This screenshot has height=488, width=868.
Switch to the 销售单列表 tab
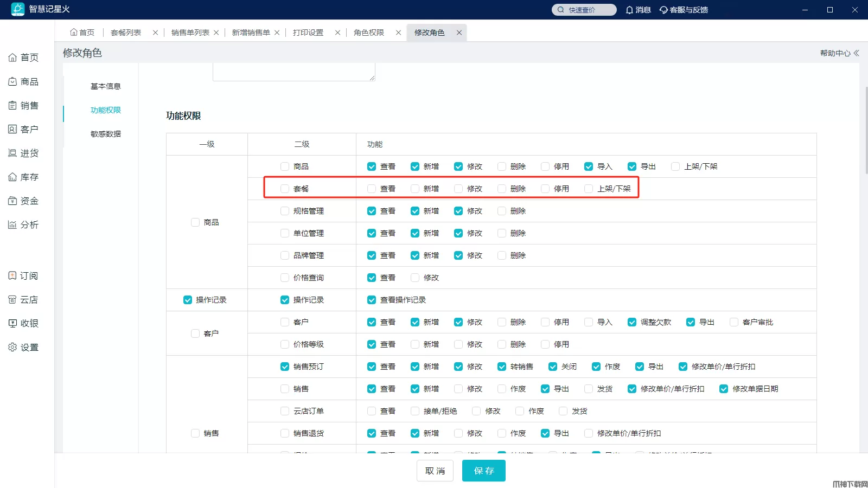point(190,33)
